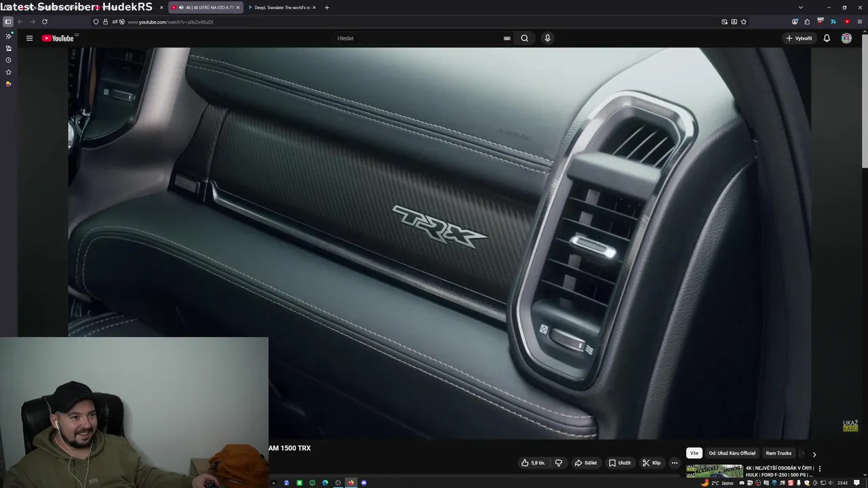Open the Discord taskbar icon
Image resolution: width=868 pixels, height=488 pixels.
(x=363, y=483)
